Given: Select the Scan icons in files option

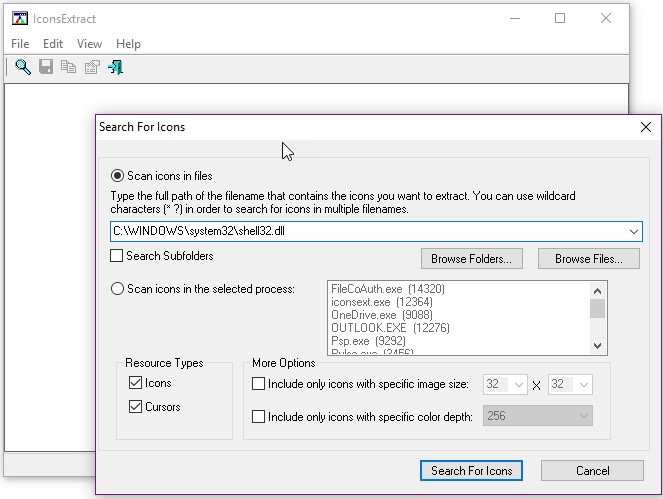Looking at the screenshot, I should [118, 176].
